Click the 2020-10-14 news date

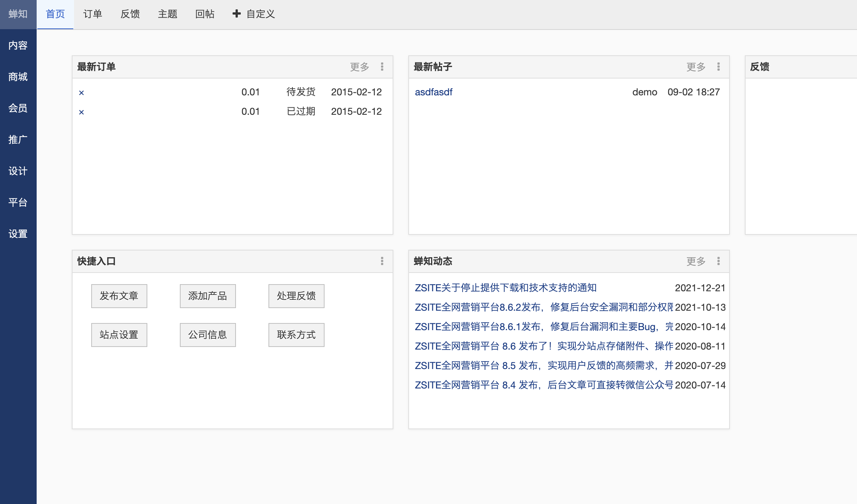[x=700, y=327]
